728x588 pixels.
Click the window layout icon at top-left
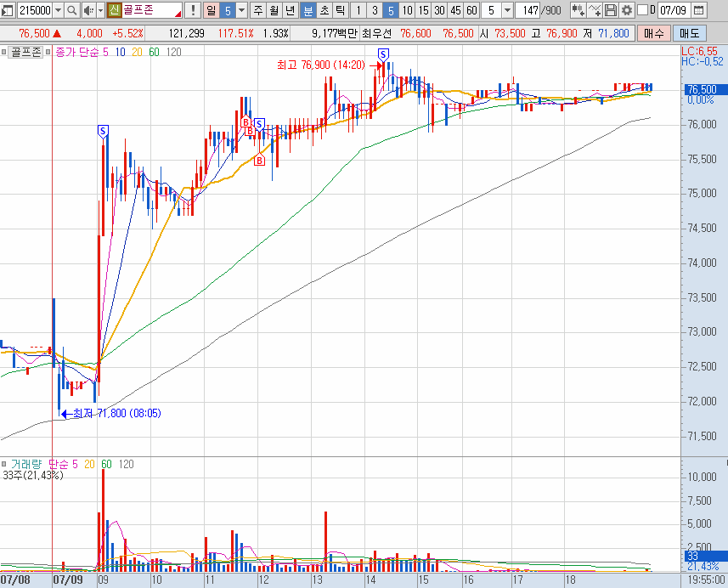pos(8,10)
